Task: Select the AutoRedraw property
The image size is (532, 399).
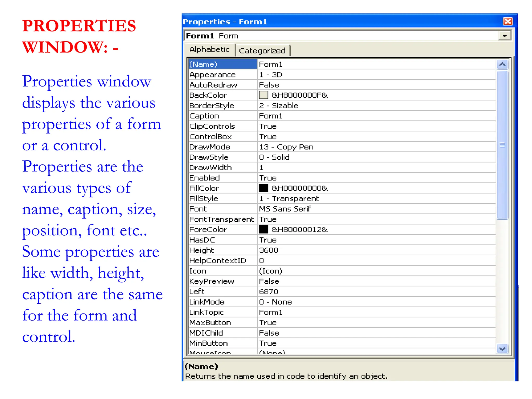Action: 223,85
